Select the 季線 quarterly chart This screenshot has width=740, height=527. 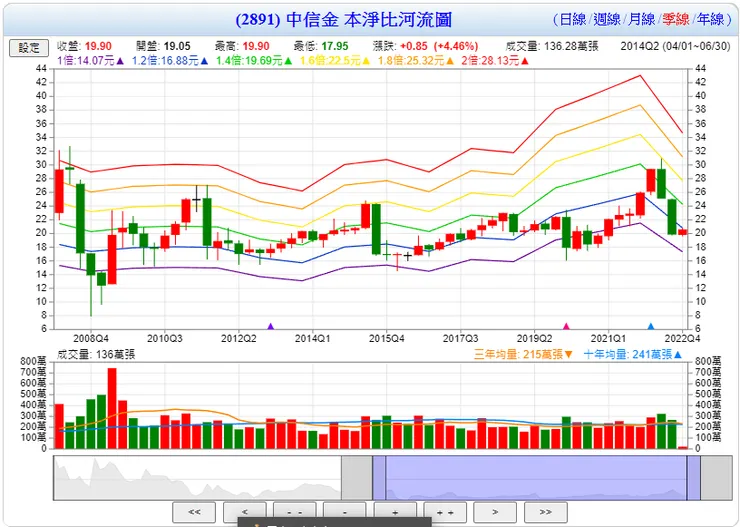pyautogui.click(x=675, y=19)
